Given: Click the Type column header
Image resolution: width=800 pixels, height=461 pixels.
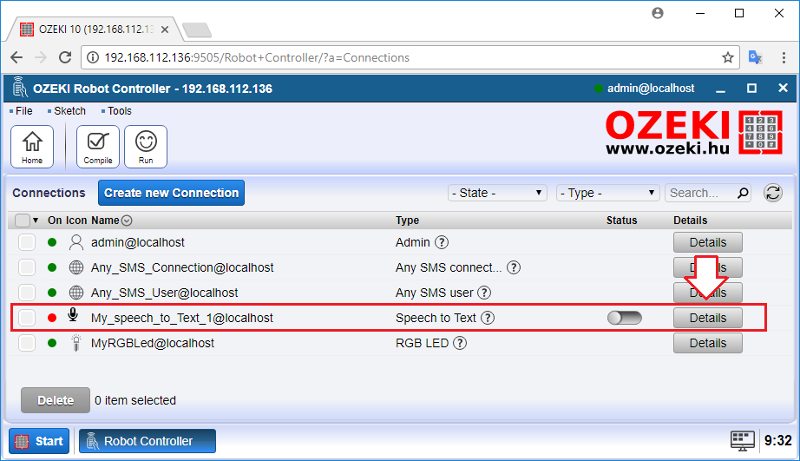Looking at the screenshot, I should point(407,220).
